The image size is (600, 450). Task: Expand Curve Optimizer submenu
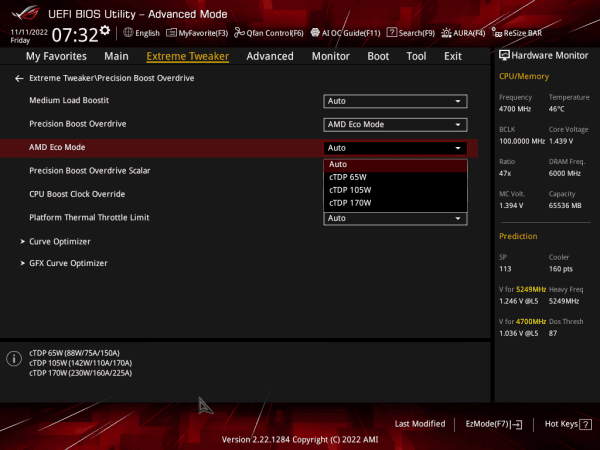point(60,241)
